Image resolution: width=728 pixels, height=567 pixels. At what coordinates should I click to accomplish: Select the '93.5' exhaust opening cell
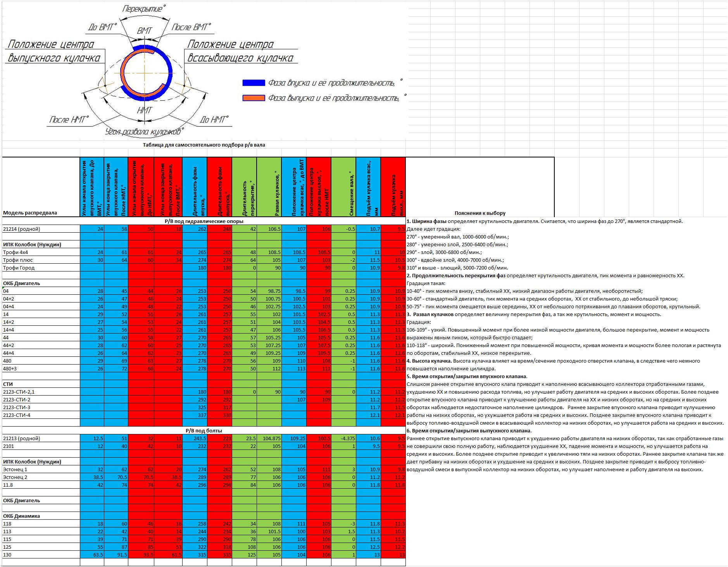pos(141,555)
